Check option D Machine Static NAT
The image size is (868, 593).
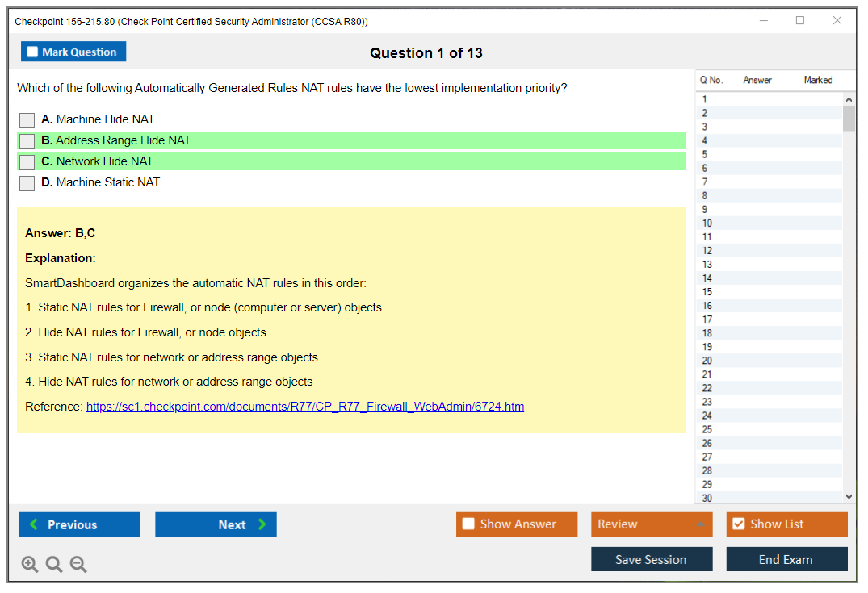pyautogui.click(x=27, y=183)
